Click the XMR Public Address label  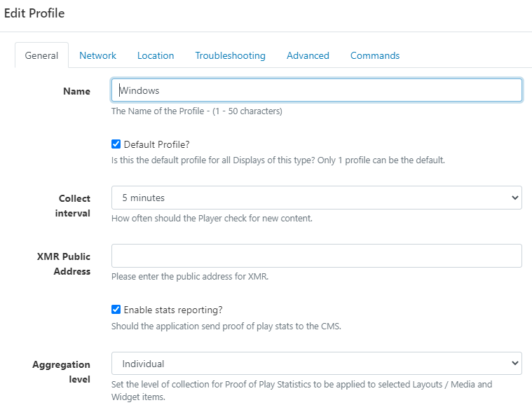click(x=64, y=264)
